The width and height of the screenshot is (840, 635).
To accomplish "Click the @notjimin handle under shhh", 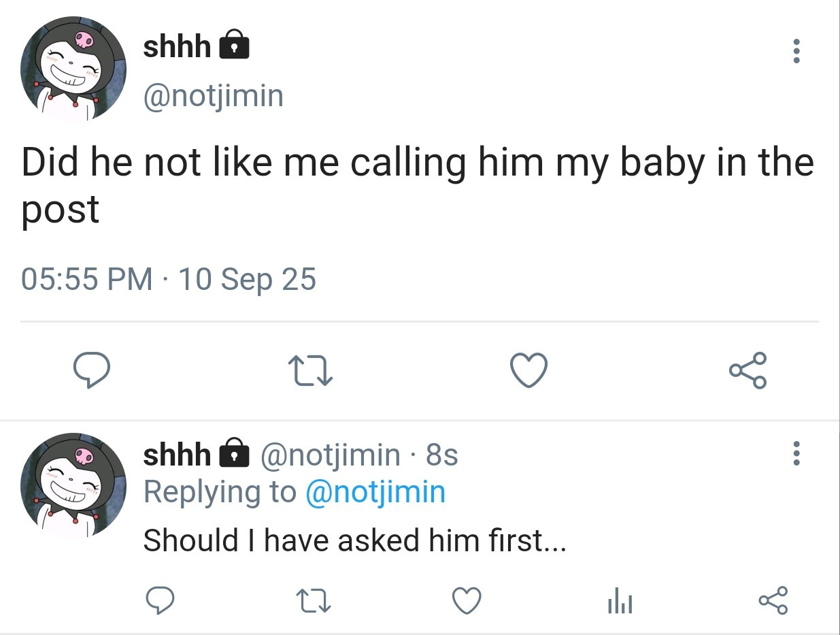I will tap(213, 96).
